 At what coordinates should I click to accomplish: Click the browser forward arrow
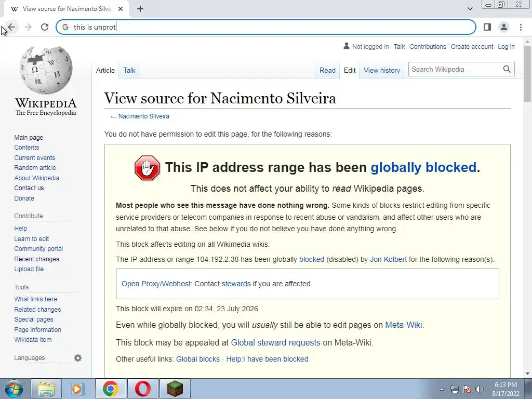(28, 27)
